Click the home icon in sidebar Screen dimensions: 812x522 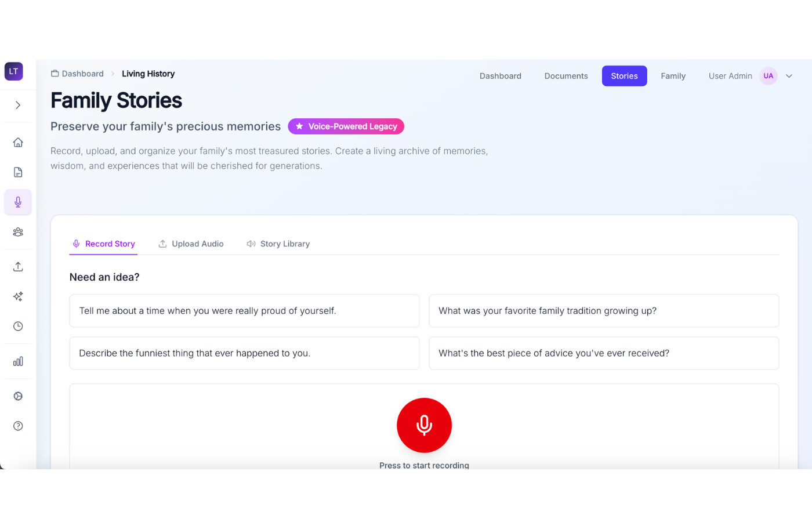click(18, 143)
